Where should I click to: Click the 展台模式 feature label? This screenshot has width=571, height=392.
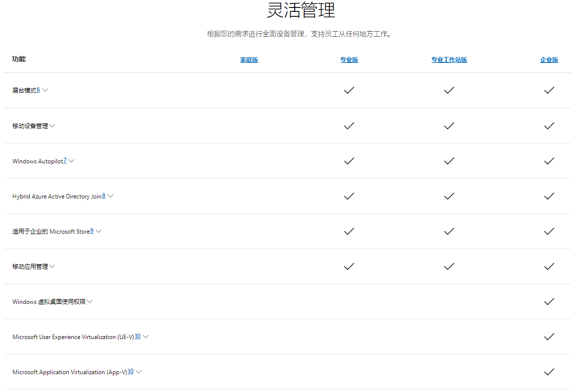pos(24,90)
